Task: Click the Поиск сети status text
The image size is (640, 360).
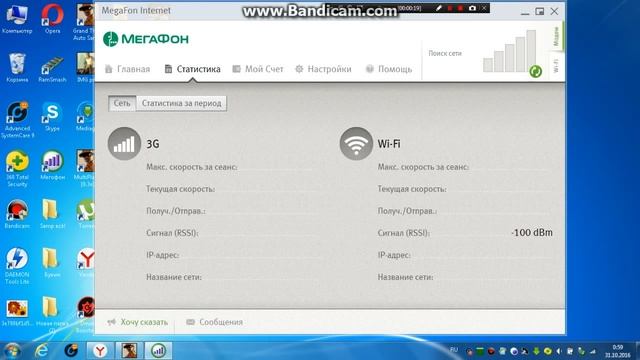Action: coord(445,53)
